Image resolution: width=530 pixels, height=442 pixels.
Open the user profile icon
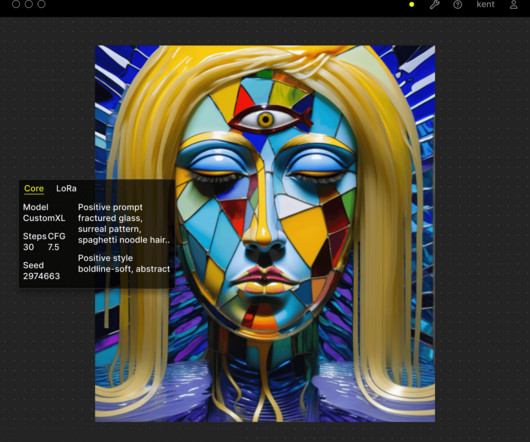pyautogui.click(x=513, y=4)
